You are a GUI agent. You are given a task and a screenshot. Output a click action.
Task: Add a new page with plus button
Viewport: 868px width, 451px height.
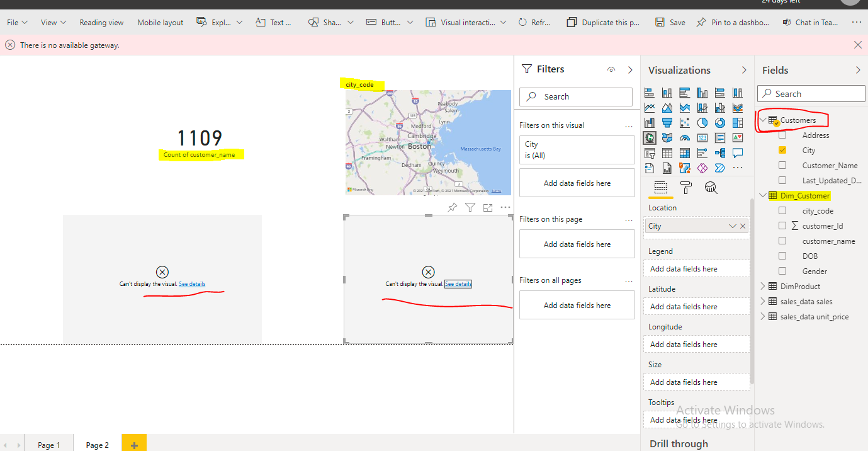[134, 444]
